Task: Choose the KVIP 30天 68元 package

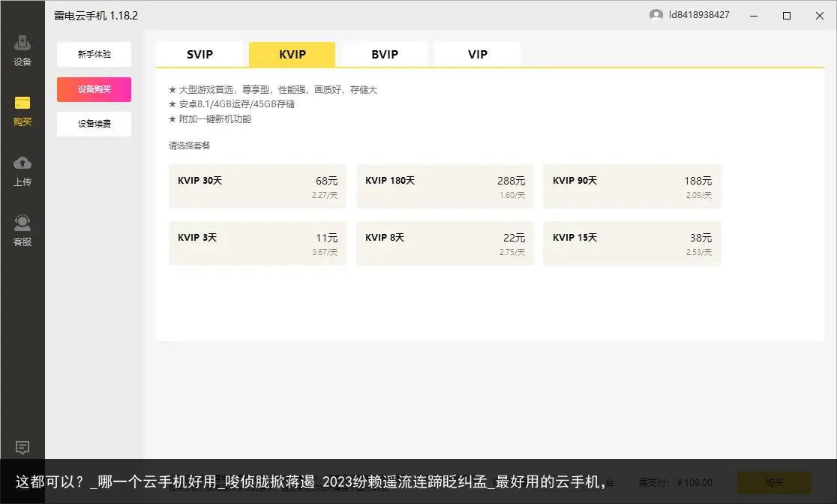Action: 258,186
